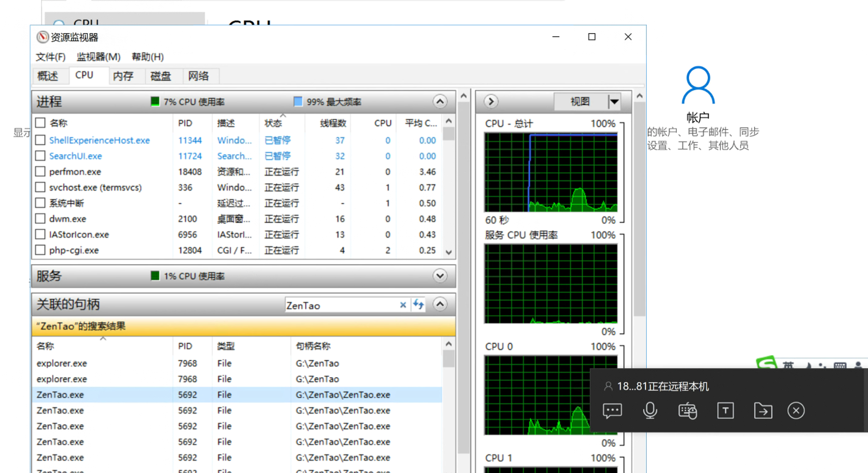Open the 视图 dropdown arrow
This screenshot has height=473, width=868.
614,102
